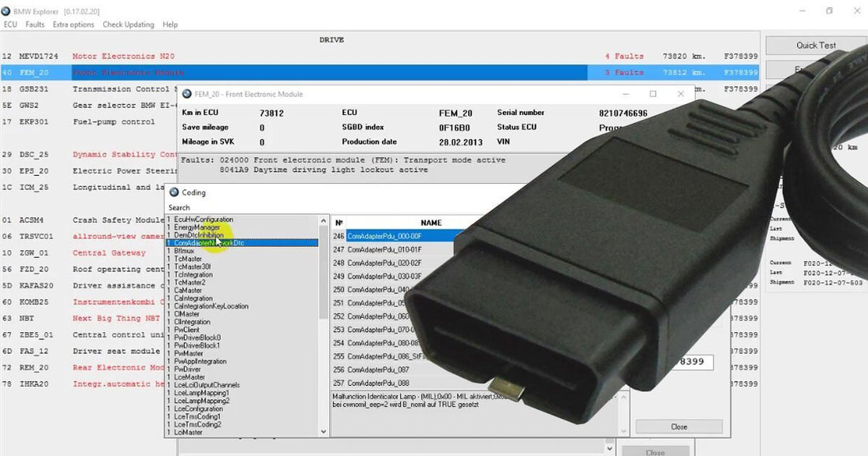Open Check Updating menu
Viewport: 868px width, 456px height.
[x=129, y=24]
